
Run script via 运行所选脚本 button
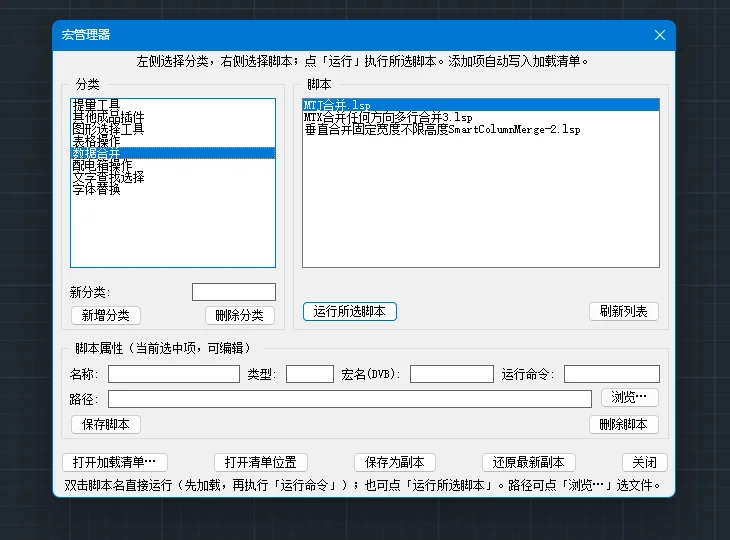[x=350, y=311]
